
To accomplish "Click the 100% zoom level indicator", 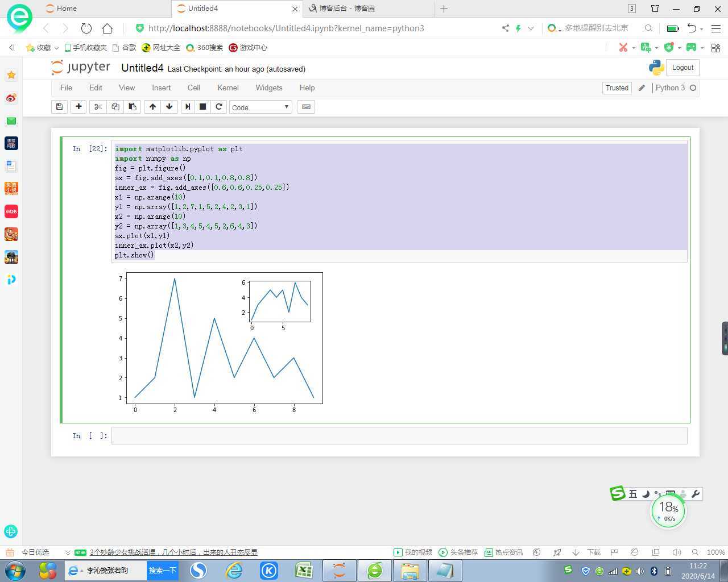I will pyautogui.click(x=715, y=552).
